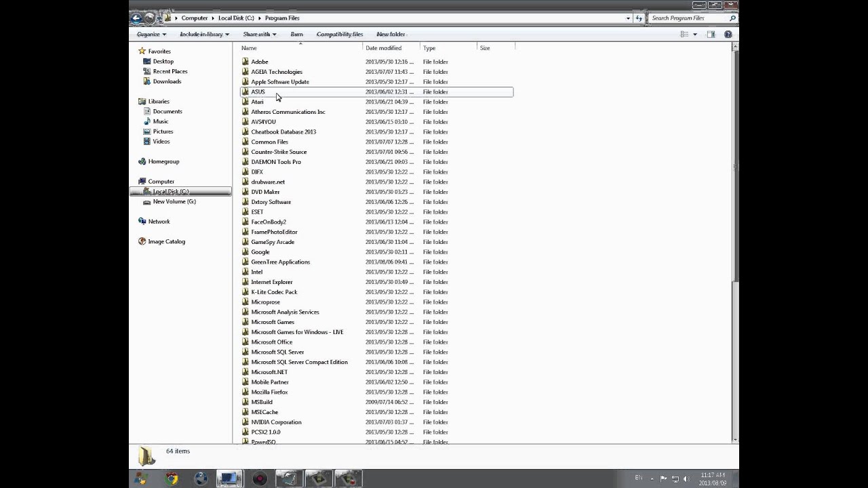Click the Favorites star icon
Viewport: 868px width, 488px height.
142,51
